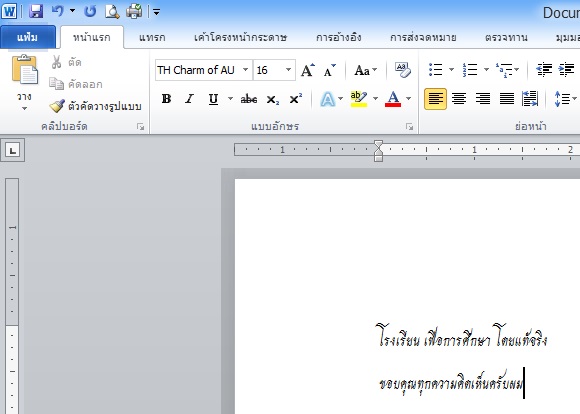This screenshot has height=414, width=580.
Task: Click the tab selector box left of ruler
Action: click(13, 150)
